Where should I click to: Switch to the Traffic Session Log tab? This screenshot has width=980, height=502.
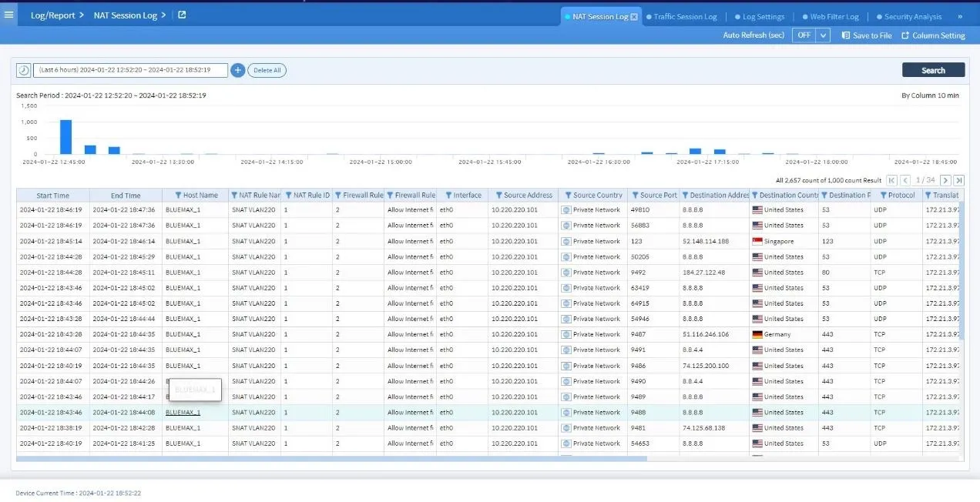[685, 17]
